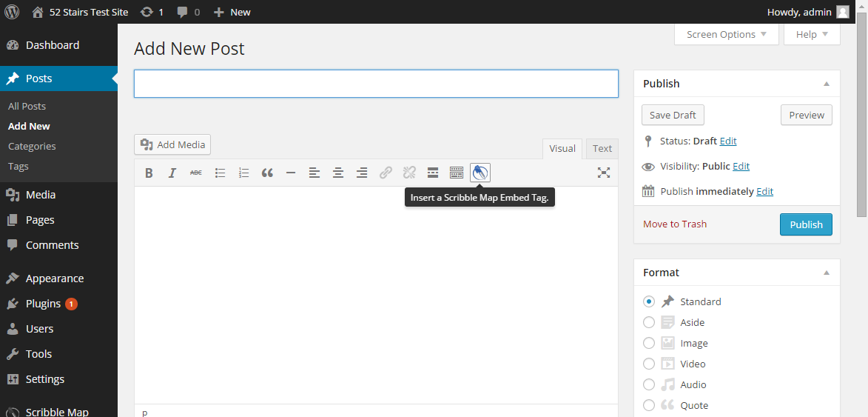Edit the post visibility

pos(741,166)
